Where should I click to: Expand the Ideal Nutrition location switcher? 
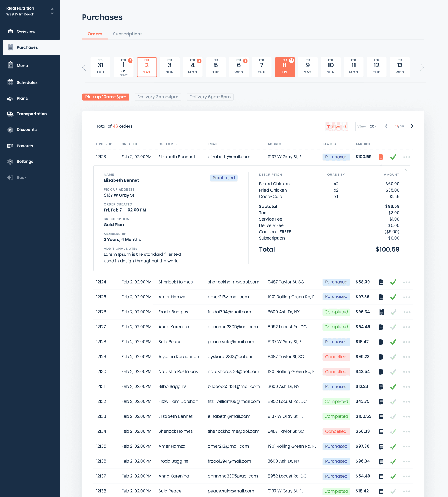pos(52,11)
